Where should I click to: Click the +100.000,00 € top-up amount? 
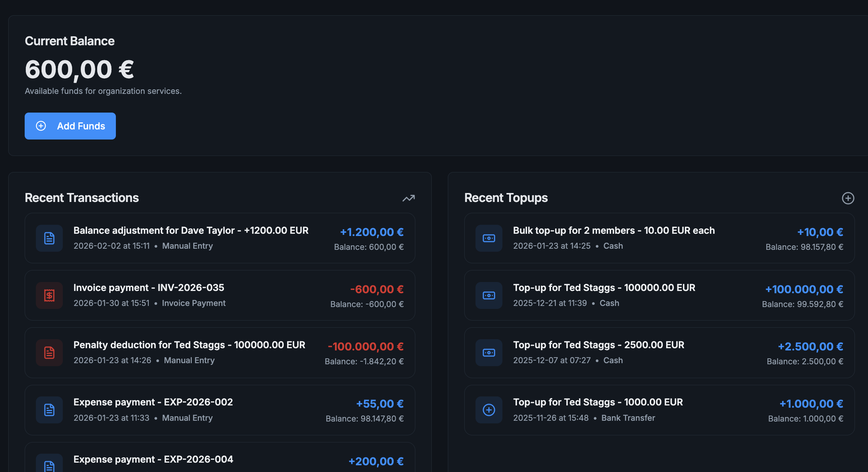coord(804,289)
